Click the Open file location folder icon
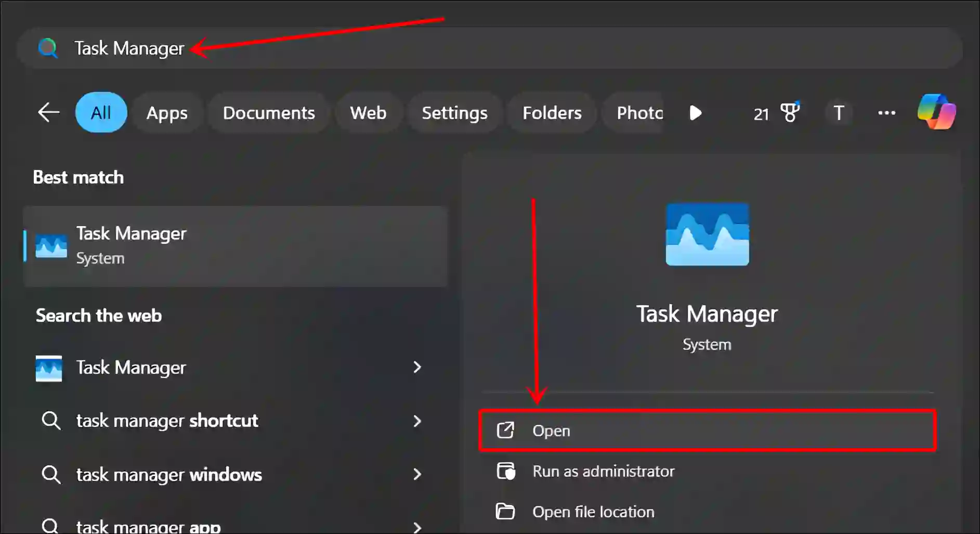This screenshot has width=980, height=534. click(x=505, y=512)
